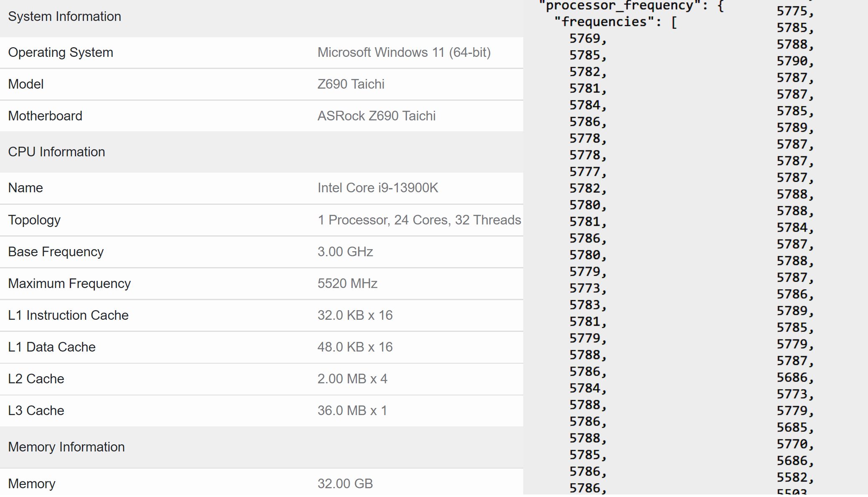This screenshot has height=497, width=868.
Task: Select the 3.00 GHz base frequency value
Action: pos(345,252)
